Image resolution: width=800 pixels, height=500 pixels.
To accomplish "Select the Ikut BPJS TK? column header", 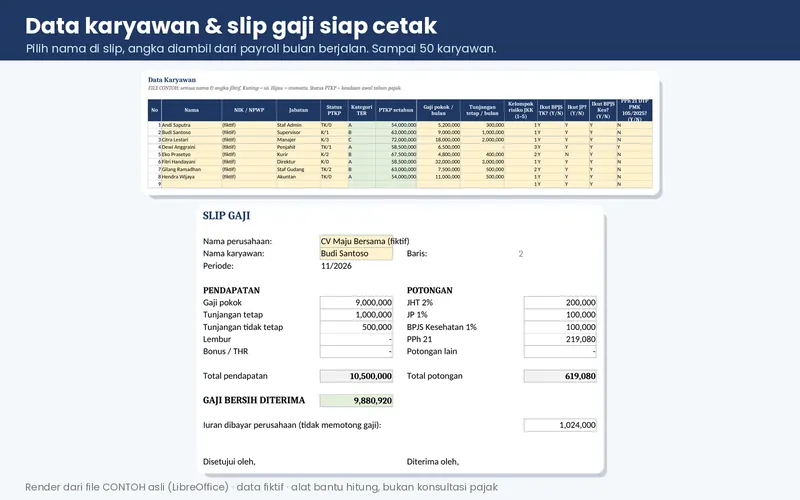I will pyautogui.click(x=551, y=110).
